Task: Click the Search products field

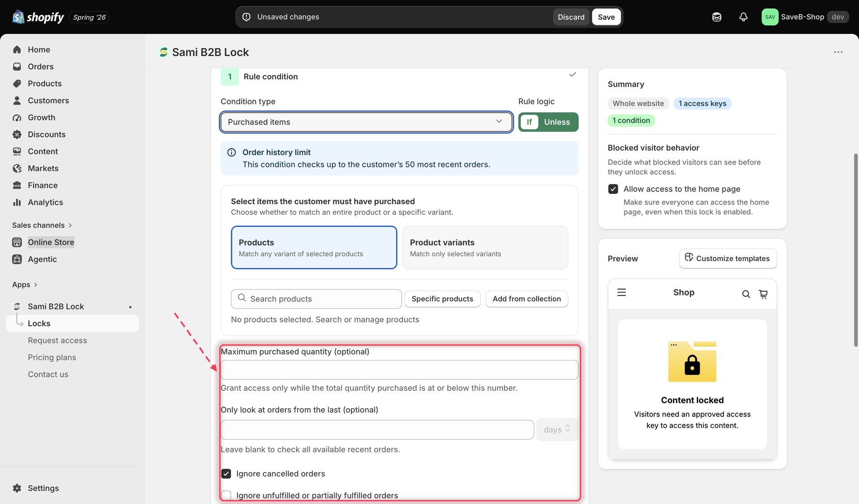Action: point(316,299)
